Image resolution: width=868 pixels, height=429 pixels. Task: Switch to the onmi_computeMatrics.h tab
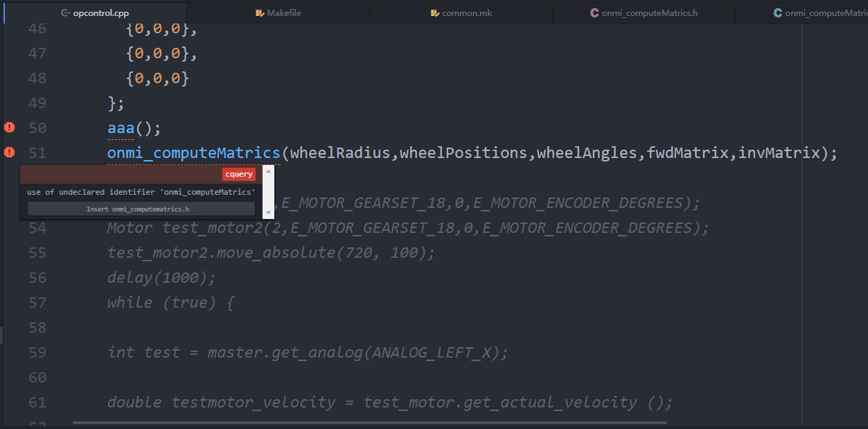(x=644, y=12)
